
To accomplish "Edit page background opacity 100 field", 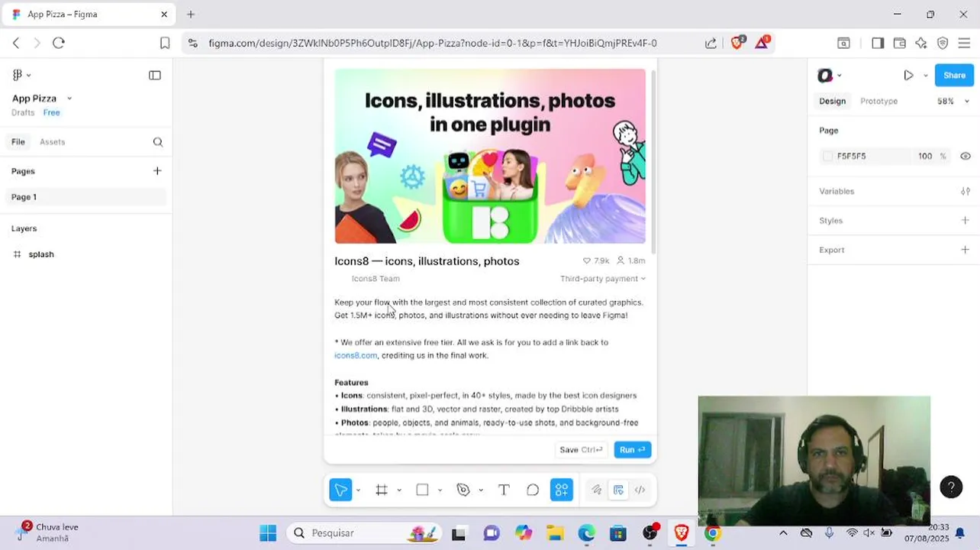I will [x=925, y=156].
